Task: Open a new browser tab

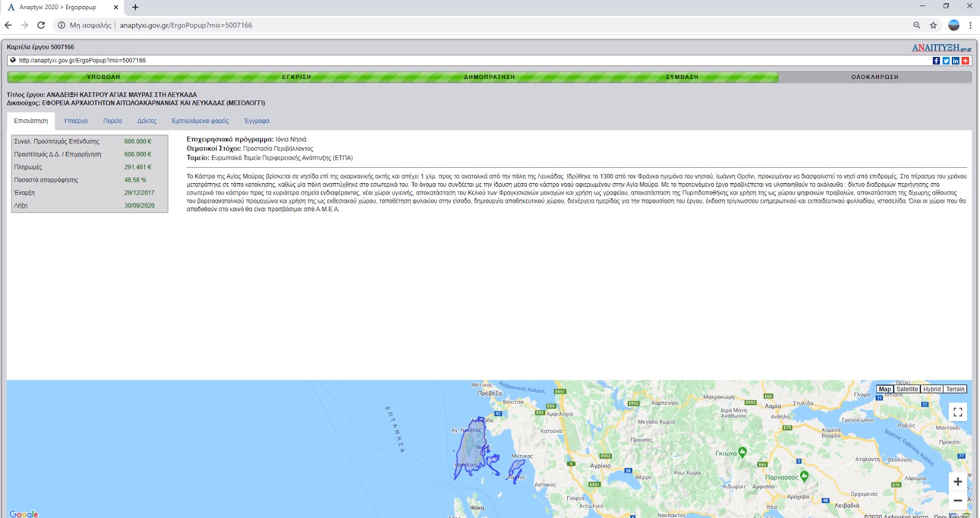Action: click(135, 7)
